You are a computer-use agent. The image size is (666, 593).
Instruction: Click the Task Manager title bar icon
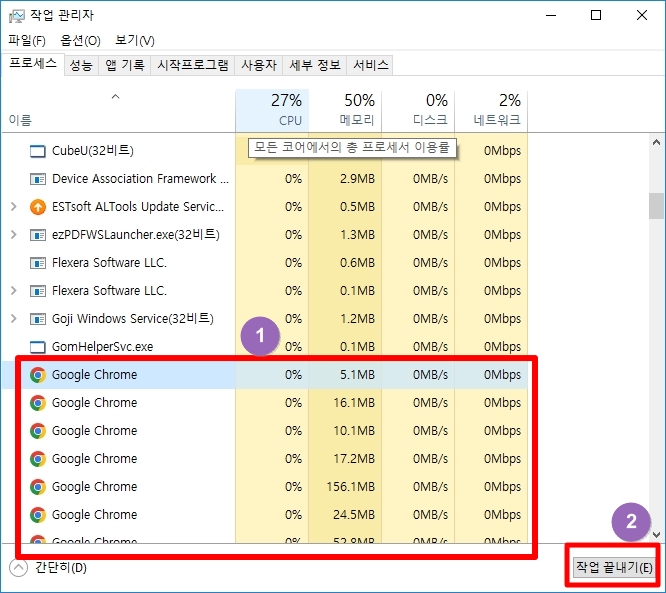(x=17, y=16)
